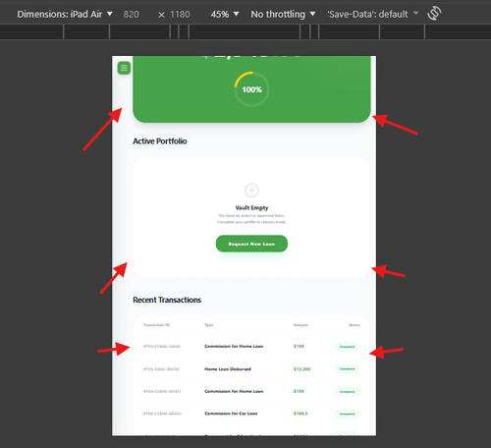Select the Active Portfolio heading
Viewport: 491px width, 448px height.
160,141
